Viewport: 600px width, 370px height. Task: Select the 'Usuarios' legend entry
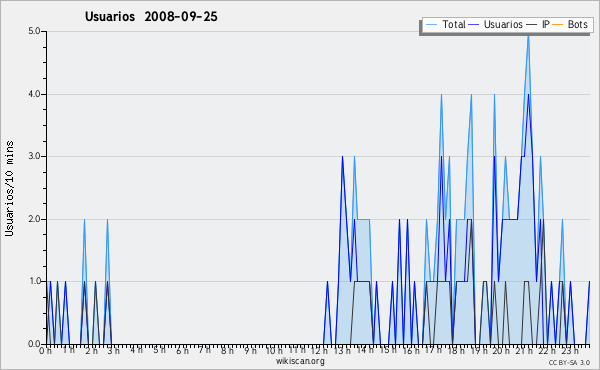[503, 24]
